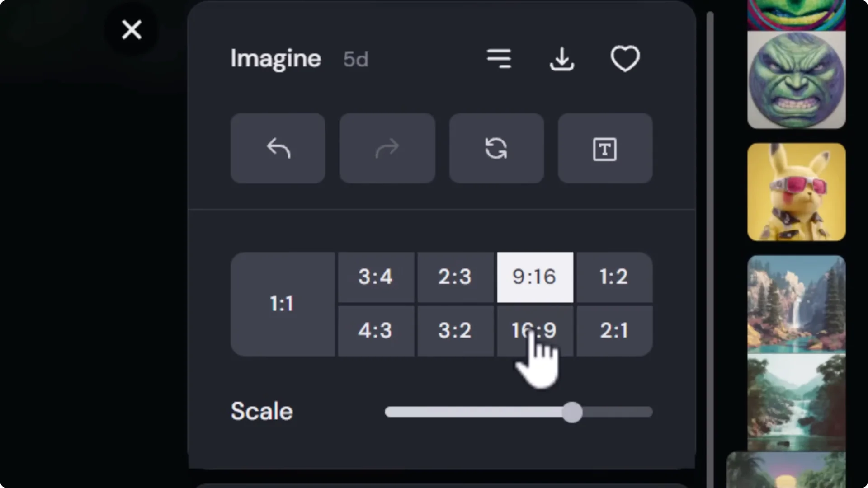868x488 pixels.
Task: Pick the 2:1 wide ratio
Action: click(613, 330)
